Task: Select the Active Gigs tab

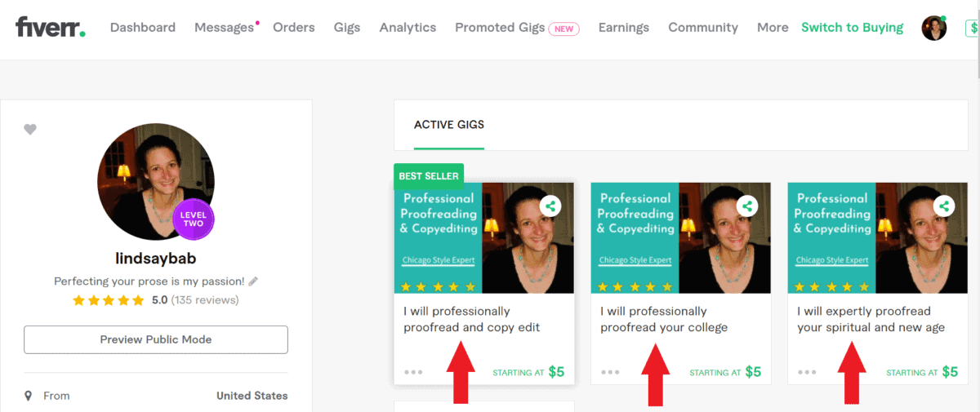Action: pyautogui.click(x=449, y=125)
